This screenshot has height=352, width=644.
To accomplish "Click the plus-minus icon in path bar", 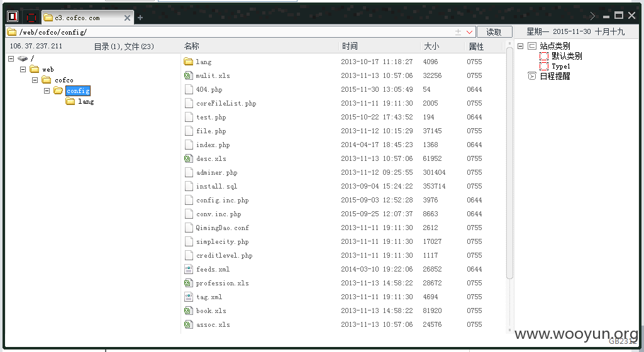I will click(x=458, y=32).
